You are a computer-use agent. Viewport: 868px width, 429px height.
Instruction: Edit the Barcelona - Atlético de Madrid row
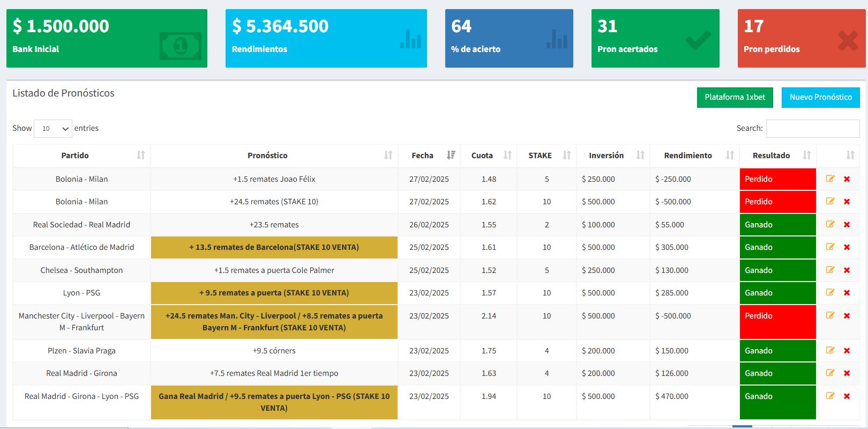(x=830, y=247)
